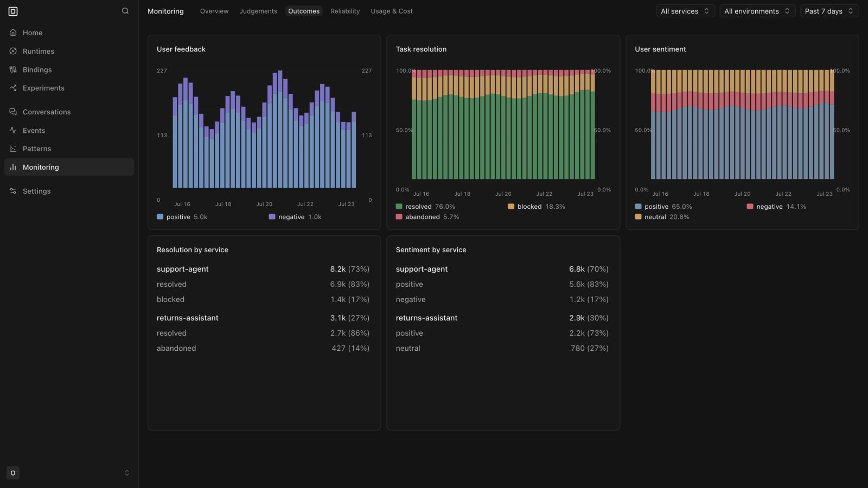
Task: Click the Settings sliders icon
Action: pos(13,191)
